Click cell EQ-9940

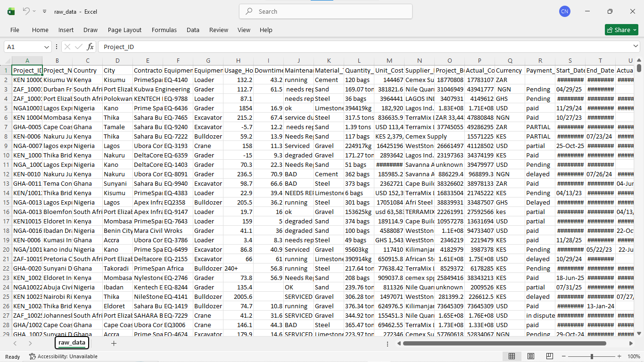[x=178, y=183]
